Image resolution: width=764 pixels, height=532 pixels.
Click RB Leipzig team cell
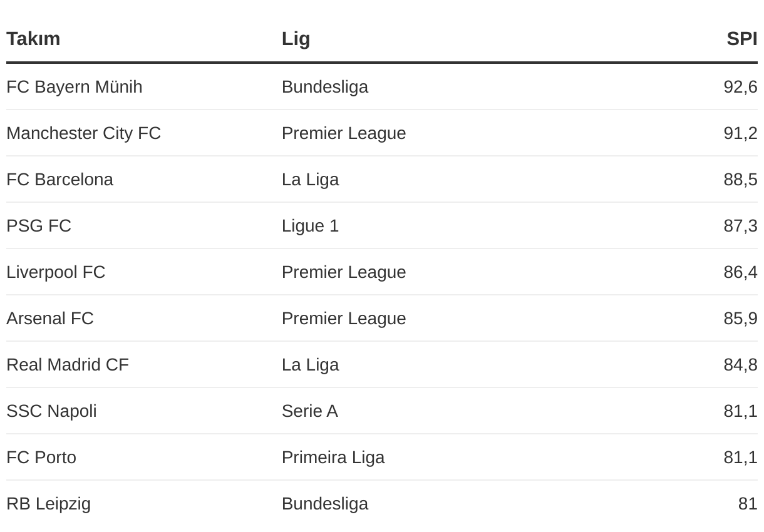48,504
